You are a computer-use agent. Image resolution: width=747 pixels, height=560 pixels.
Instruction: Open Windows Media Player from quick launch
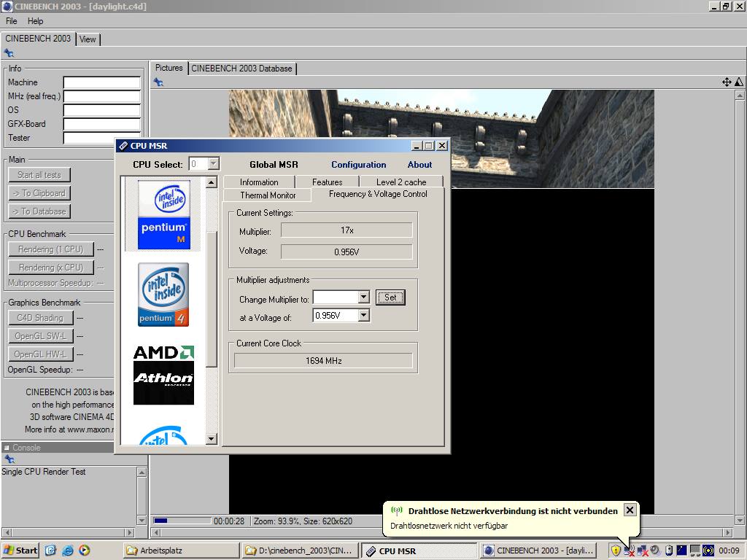point(85,551)
